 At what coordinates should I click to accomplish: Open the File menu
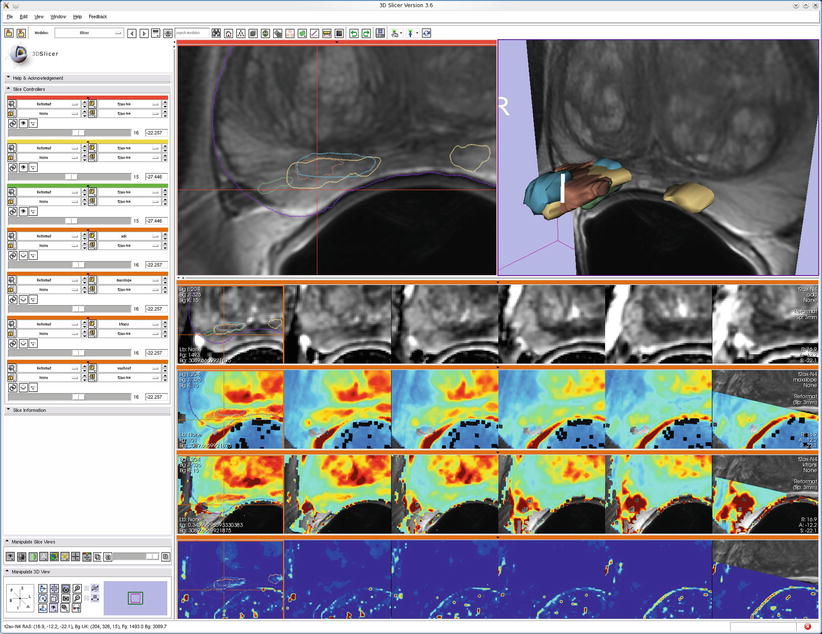[10, 17]
